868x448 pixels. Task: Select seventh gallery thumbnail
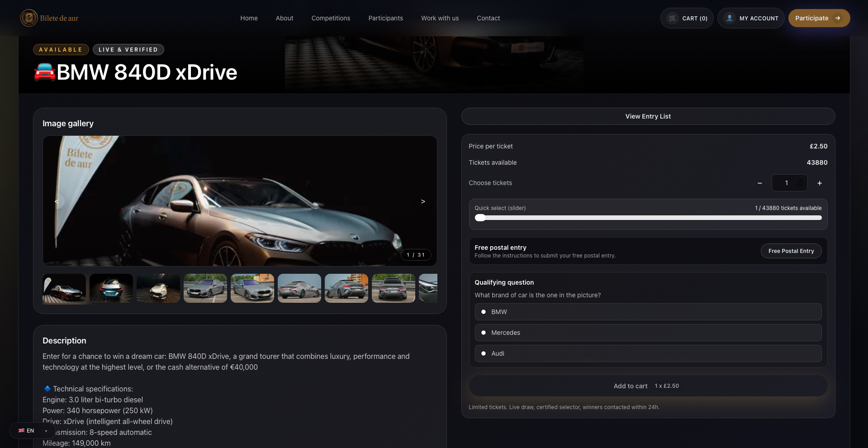[x=346, y=288]
